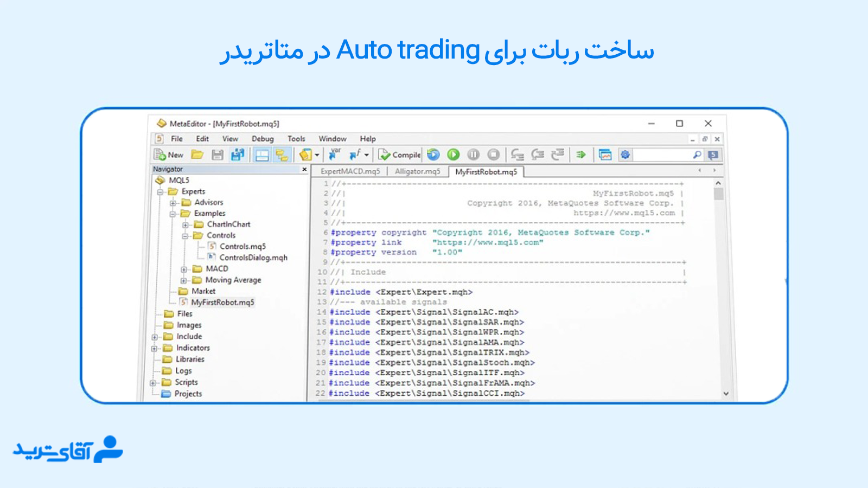868x488 pixels.
Task: Click the Step Out debug icon
Action: click(x=558, y=155)
